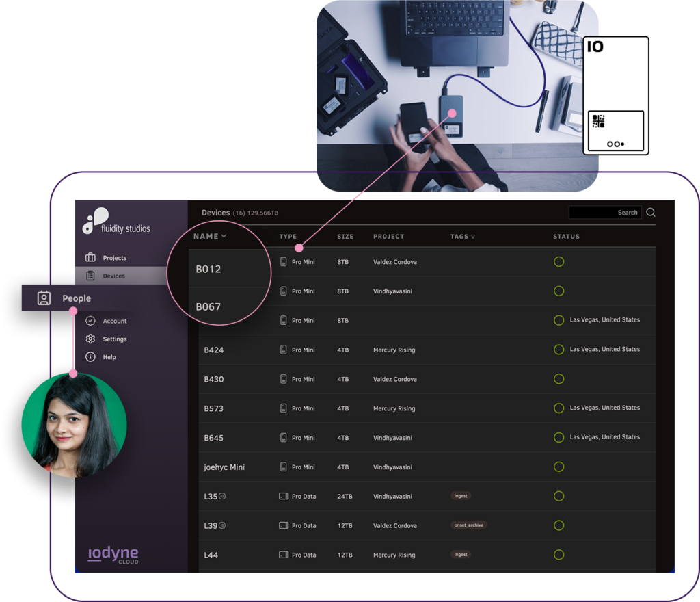Click the status circle in B424 row

559,350
